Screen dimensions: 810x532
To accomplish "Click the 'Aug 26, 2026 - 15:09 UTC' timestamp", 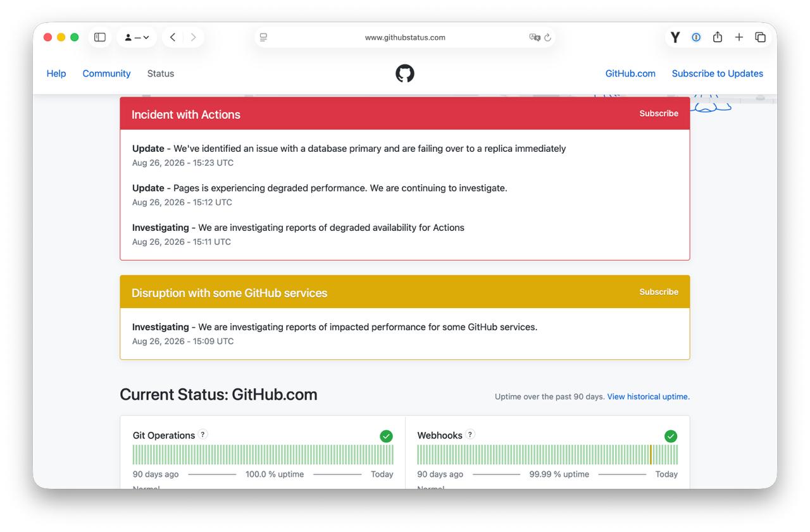I will coord(183,341).
